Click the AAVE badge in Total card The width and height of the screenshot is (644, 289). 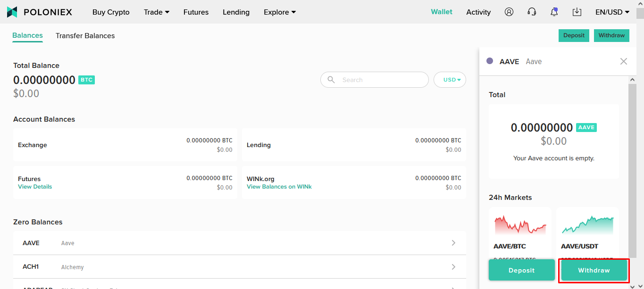pos(586,127)
